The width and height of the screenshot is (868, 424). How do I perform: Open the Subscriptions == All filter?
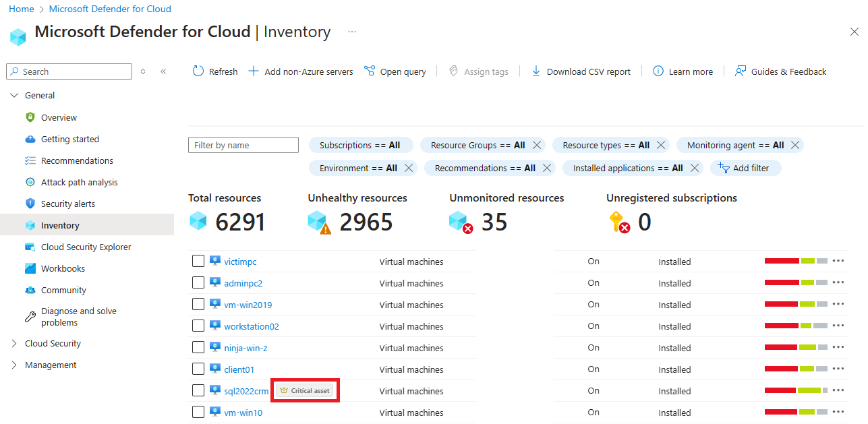click(359, 145)
